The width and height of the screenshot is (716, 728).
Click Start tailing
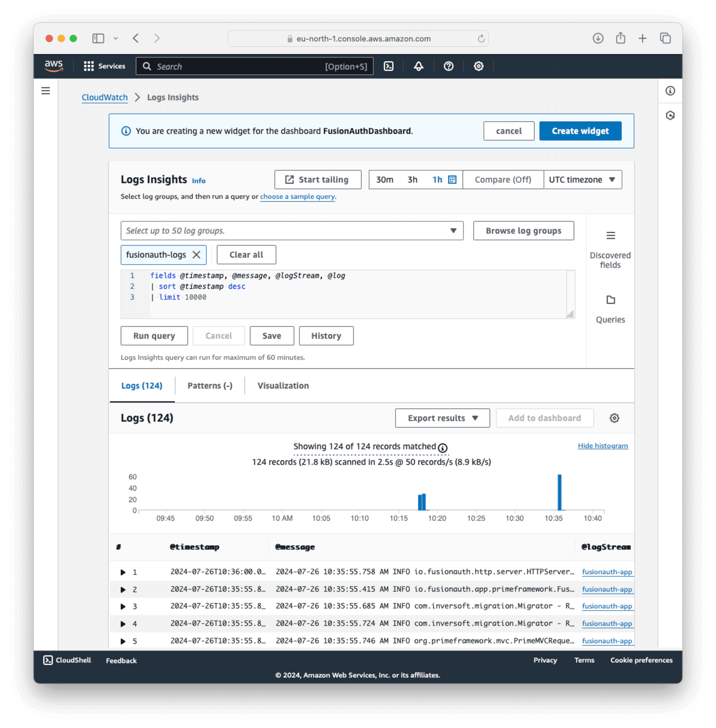[x=318, y=179]
